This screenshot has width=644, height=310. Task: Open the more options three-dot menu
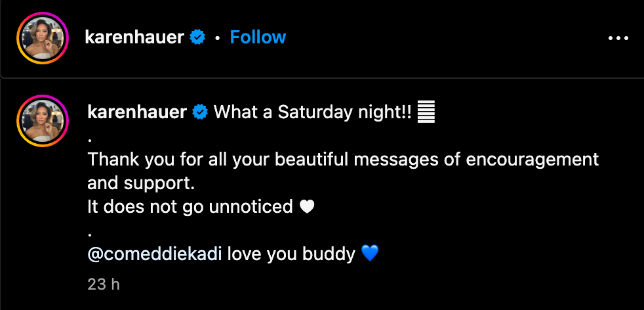pyautogui.click(x=618, y=38)
